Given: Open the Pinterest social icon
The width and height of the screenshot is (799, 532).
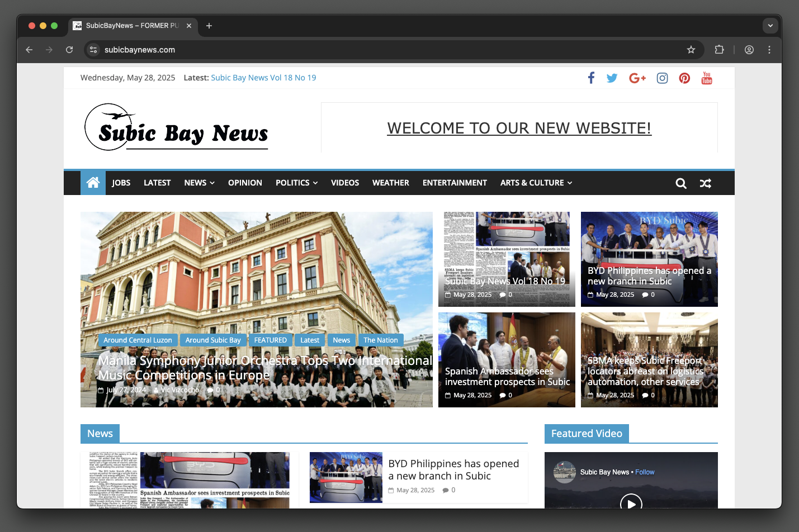Looking at the screenshot, I should tap(684, 78).
